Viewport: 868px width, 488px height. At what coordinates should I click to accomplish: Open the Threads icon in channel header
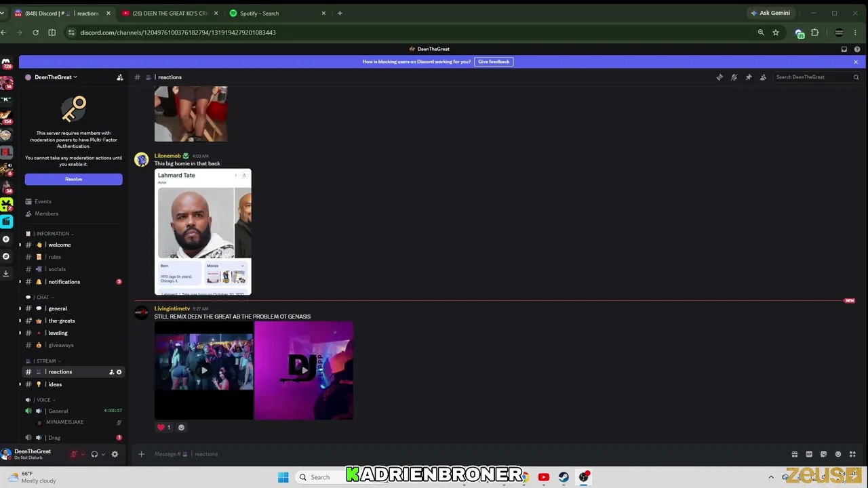click(x=719, y=77)
